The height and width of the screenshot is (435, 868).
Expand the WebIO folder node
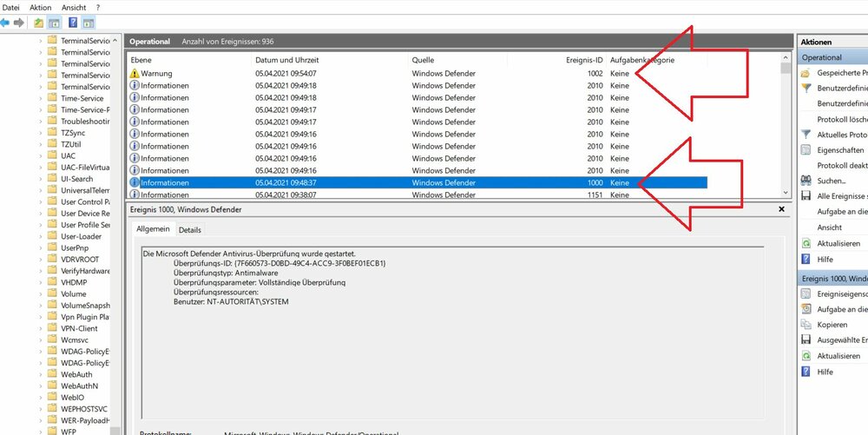[40, 397]
